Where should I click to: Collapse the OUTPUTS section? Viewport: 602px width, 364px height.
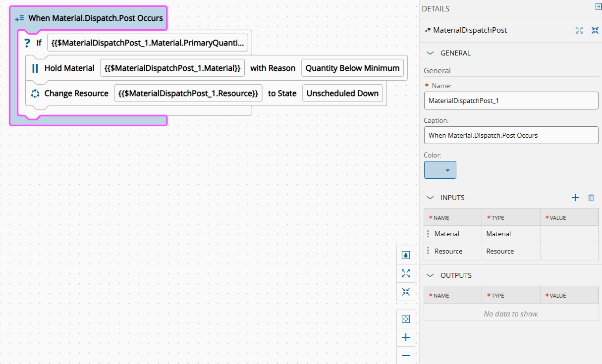tap(430, 275)
